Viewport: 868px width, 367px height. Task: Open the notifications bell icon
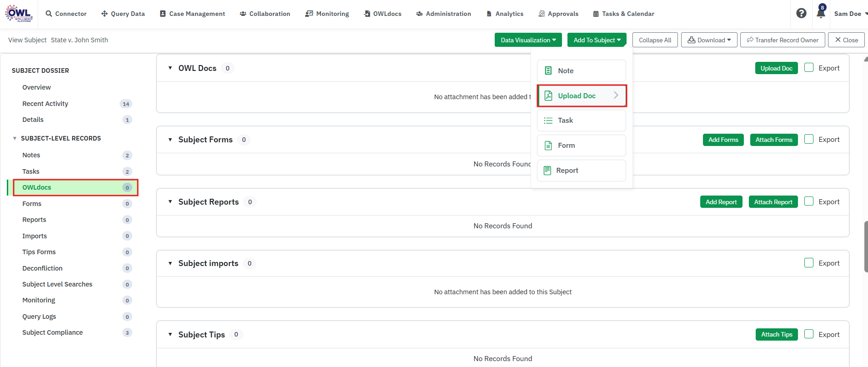tap(821, 12)
